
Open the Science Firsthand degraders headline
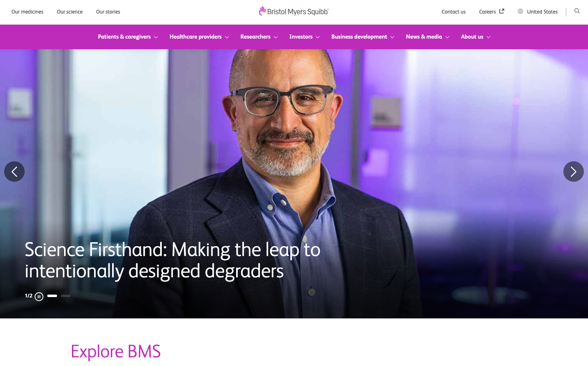pos(172,260)
